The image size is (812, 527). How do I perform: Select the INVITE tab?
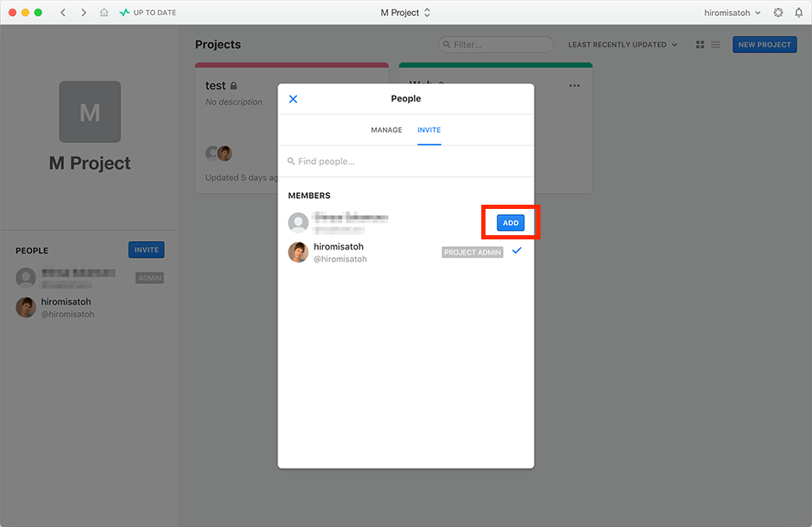click(429, 130)
